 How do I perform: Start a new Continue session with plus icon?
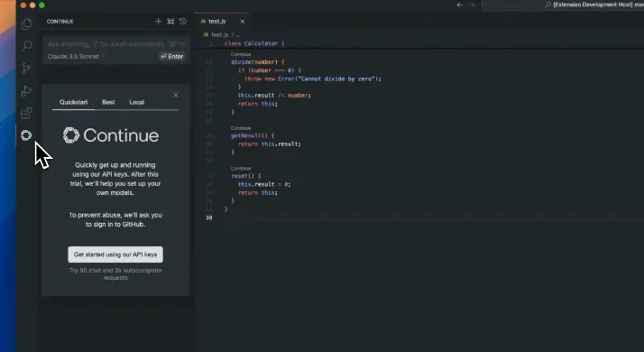coord(158,22)
